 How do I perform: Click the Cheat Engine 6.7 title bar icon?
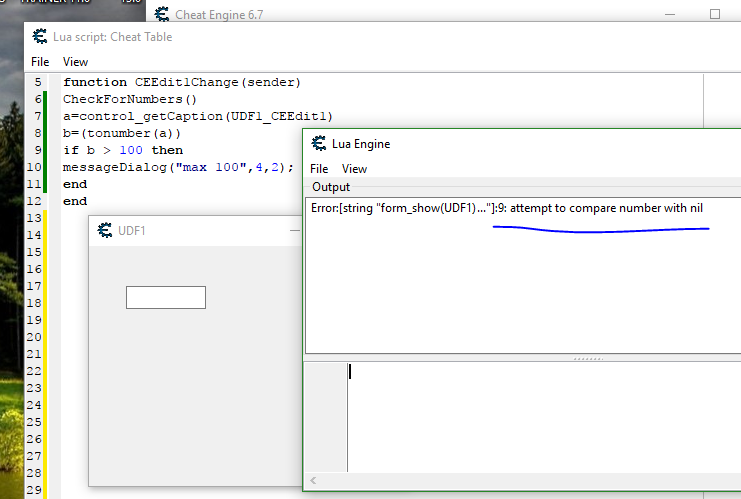coord(161,14)
